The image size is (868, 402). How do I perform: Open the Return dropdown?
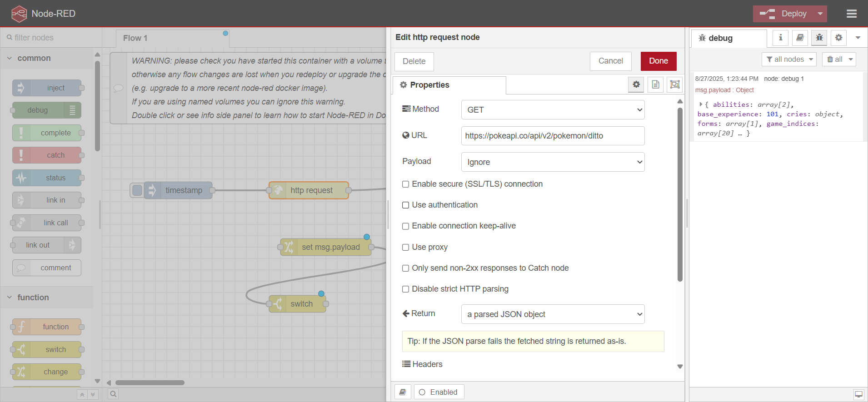click(x=553, y=314)
